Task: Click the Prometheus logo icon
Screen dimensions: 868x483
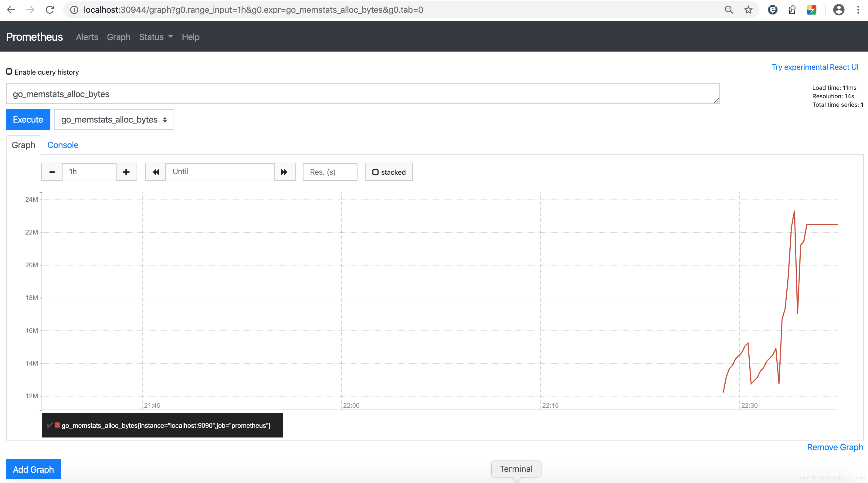Action: pyautogui.click(x=34, y=37)
